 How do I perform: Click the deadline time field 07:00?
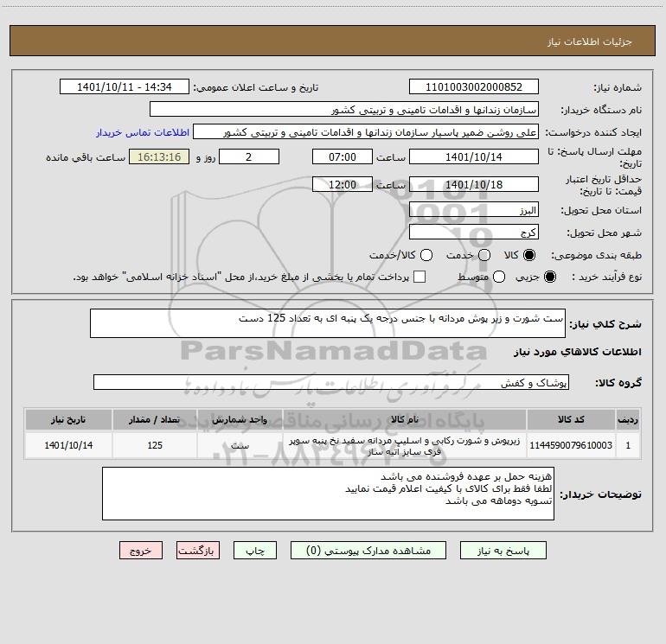[343, 156]
